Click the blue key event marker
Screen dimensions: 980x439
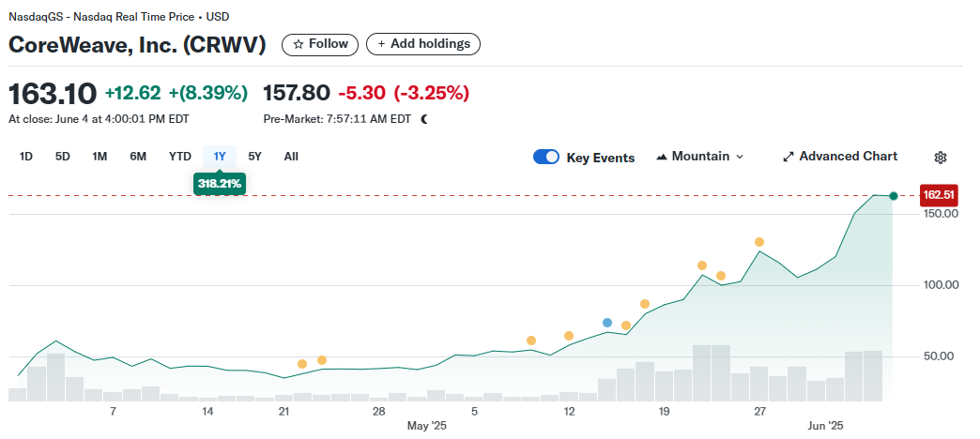[607, 323]
